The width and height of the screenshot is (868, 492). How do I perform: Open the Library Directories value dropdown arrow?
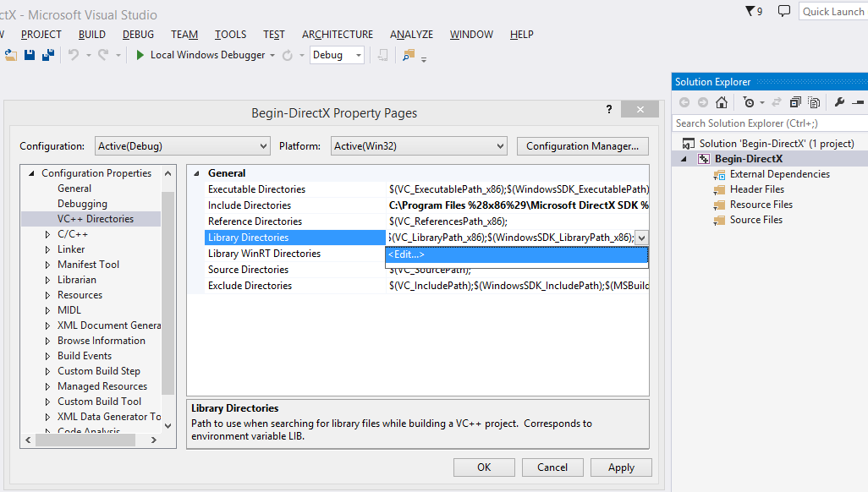[641, 238]
